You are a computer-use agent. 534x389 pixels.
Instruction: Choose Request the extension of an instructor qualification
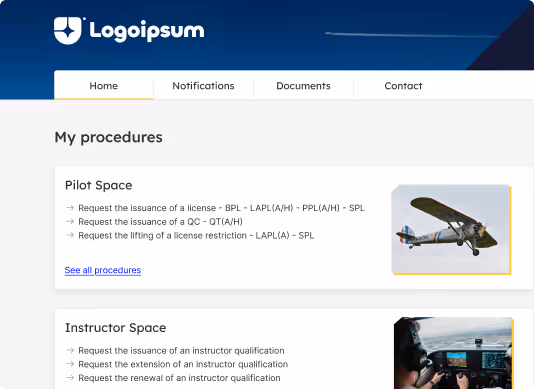coord(183,364)
